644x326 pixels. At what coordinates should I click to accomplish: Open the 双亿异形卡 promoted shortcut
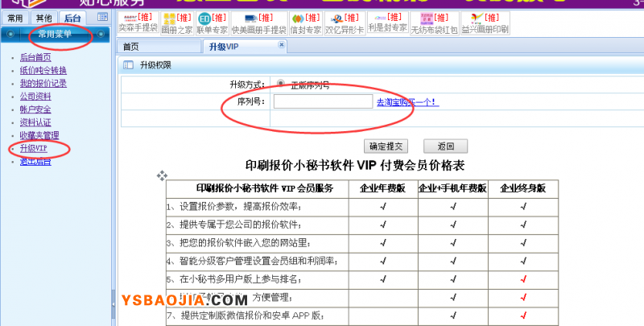click(x=345, y=23)
